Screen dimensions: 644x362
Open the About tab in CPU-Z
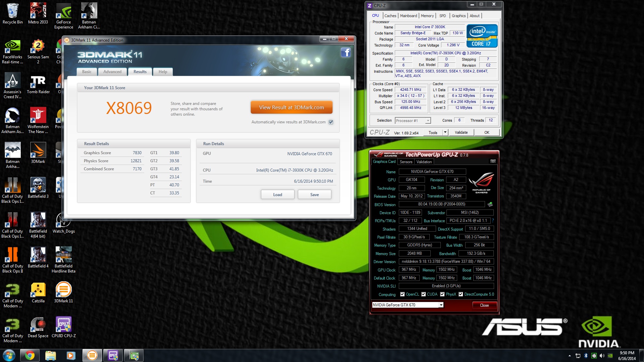click(475, 16)
